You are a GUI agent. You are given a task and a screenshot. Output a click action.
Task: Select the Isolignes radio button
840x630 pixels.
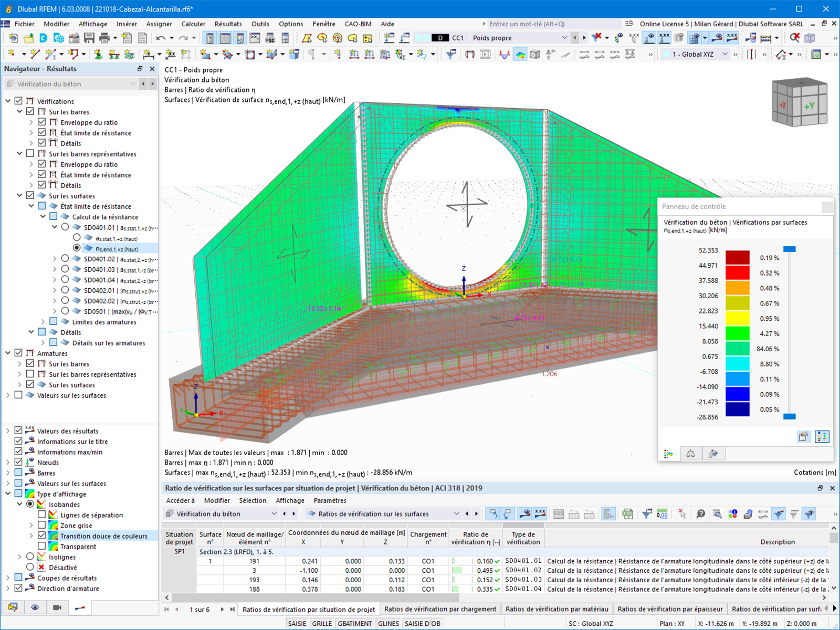click(x=30, y=556)
